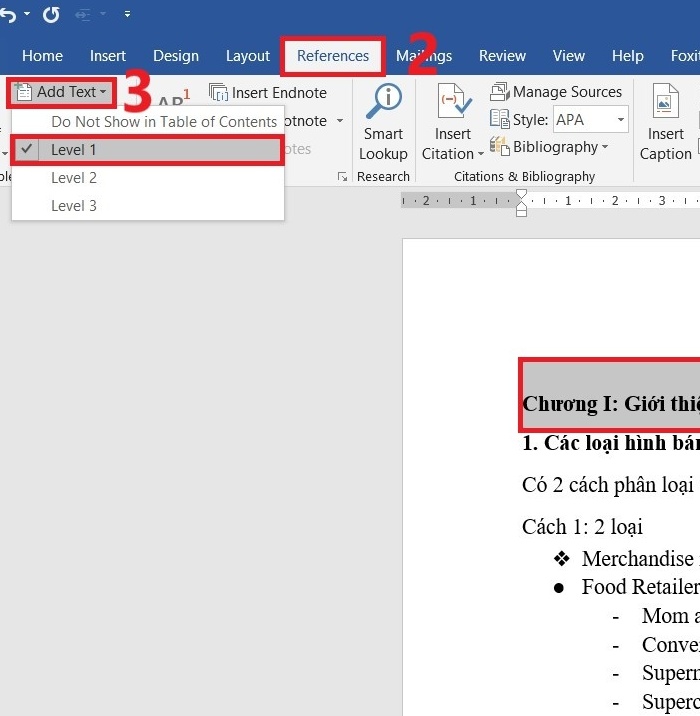
Task: Click the Insert Citation icon
Action: [x=453, y=101]
